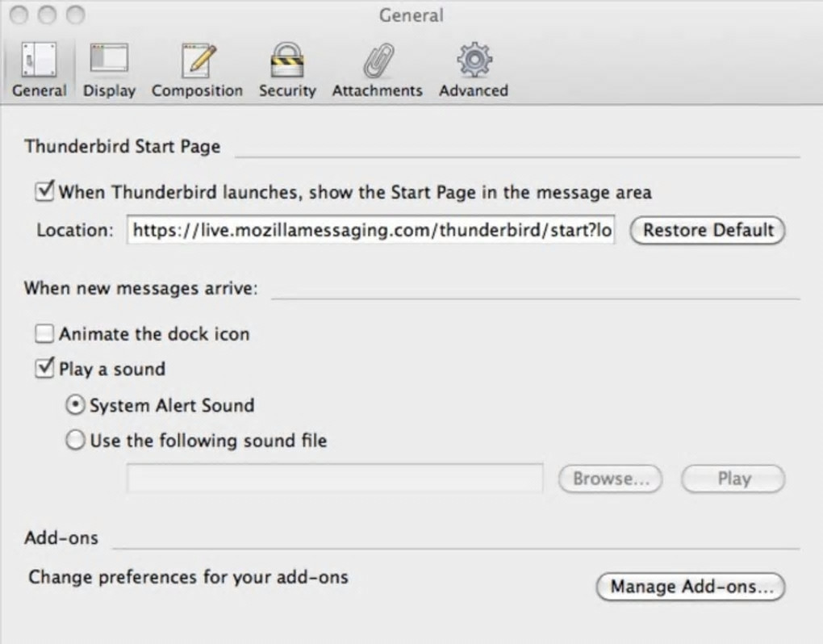This screenshot has width=823, height=644.
Task: Open the Advanced gear icon
Action: coord(474,61)
